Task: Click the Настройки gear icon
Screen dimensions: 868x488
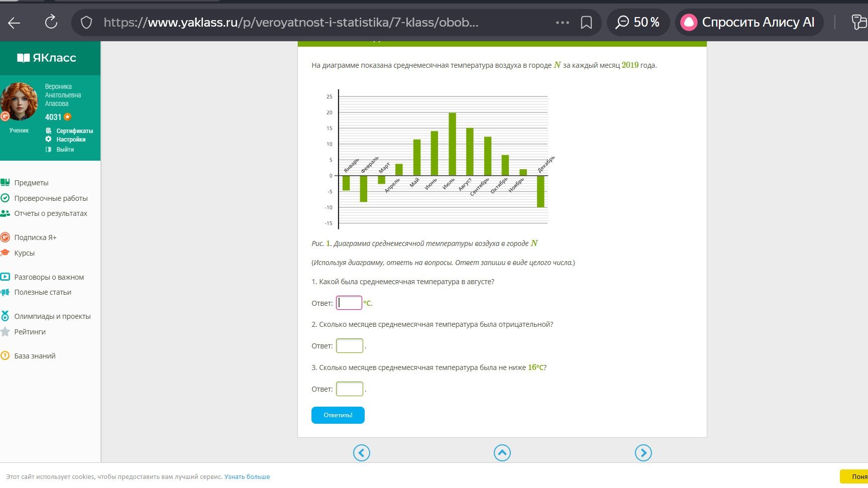Action: pos(48,139)
